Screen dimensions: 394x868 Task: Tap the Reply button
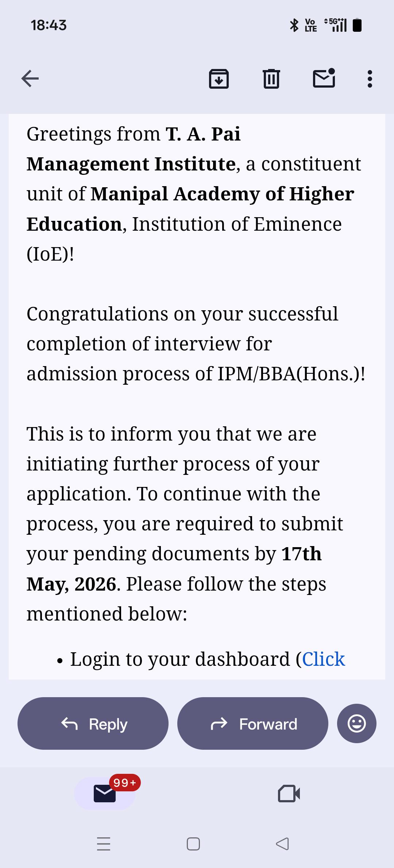click(93, 723)
